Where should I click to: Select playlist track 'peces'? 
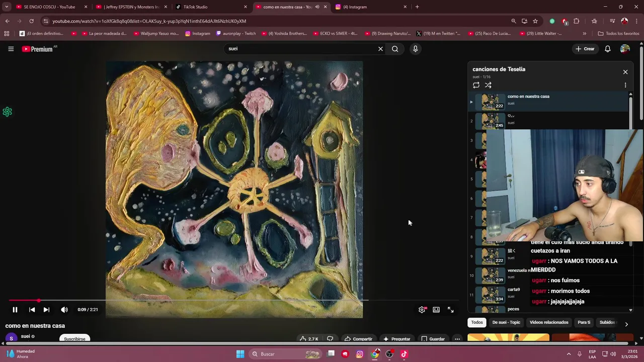[513, 309]
